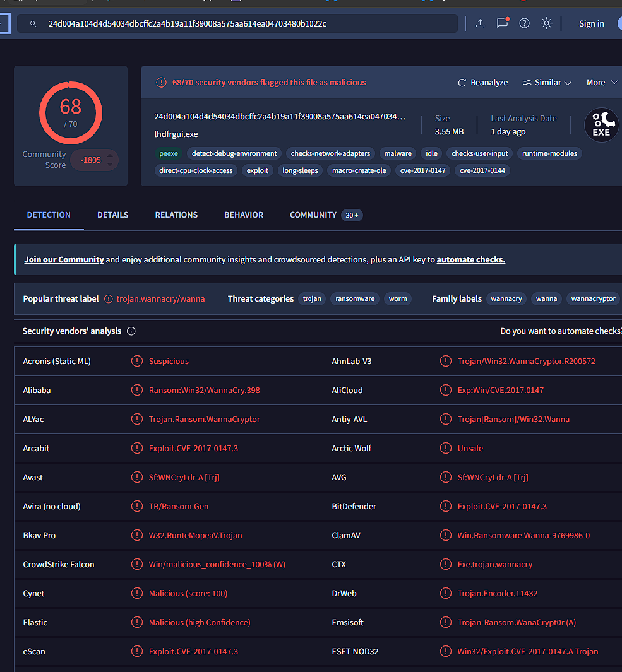
Task: Click the cve-2017-0144 tag
Action: [x=482, y=170]
